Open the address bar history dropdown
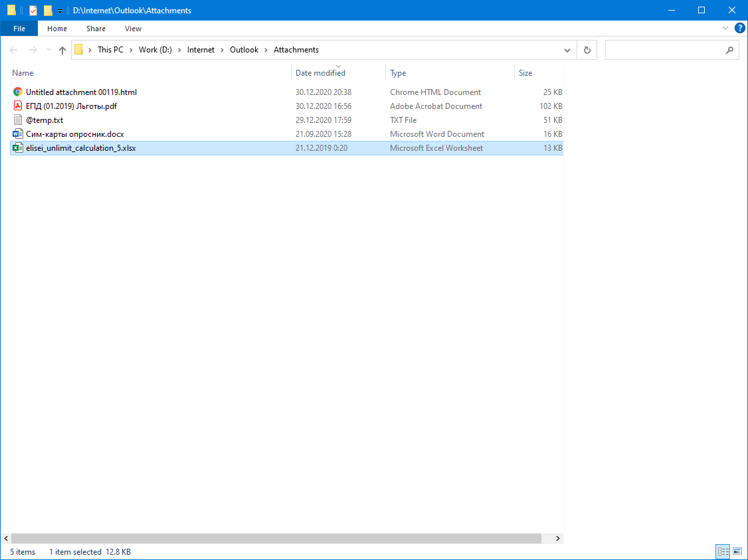 [x=567, y=50]
